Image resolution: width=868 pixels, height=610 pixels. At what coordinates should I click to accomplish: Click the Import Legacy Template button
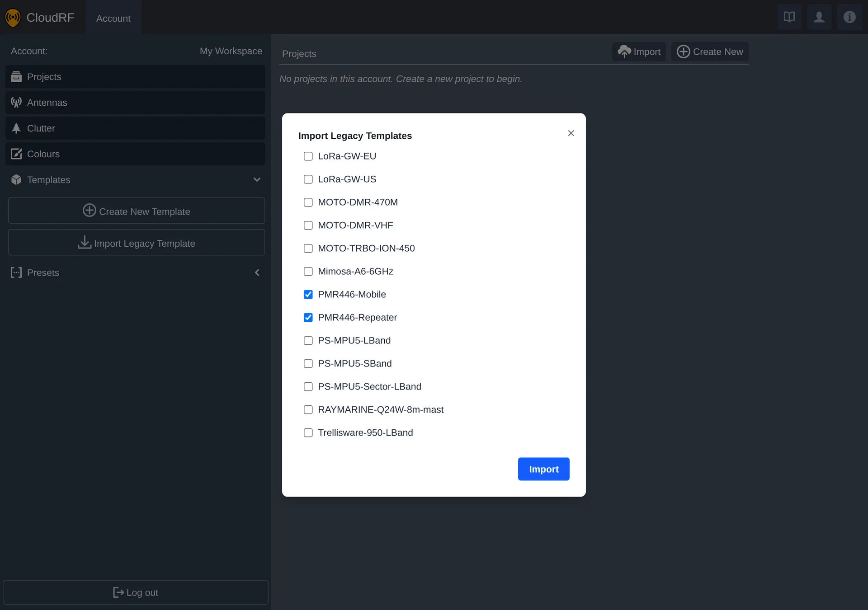pyautogui.click(x=137, y=243)
